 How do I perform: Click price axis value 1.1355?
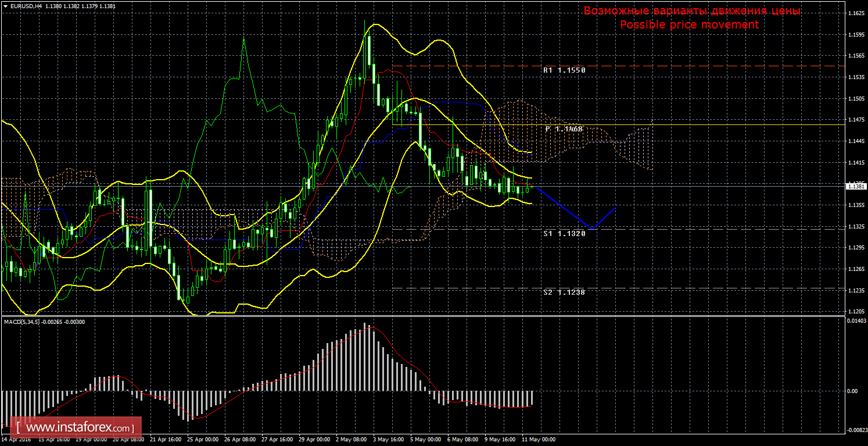pos(857,205)
